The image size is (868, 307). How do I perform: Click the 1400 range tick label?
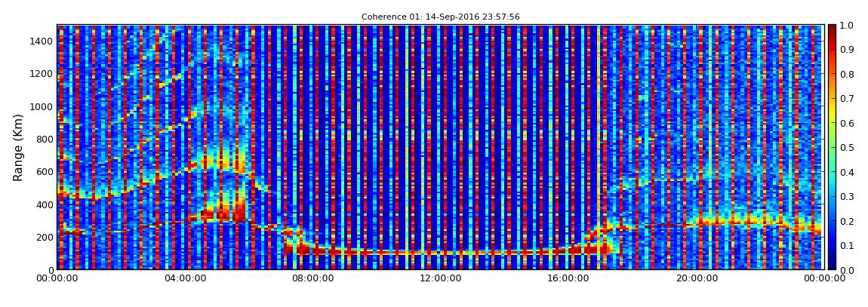[x=42, y=41]
